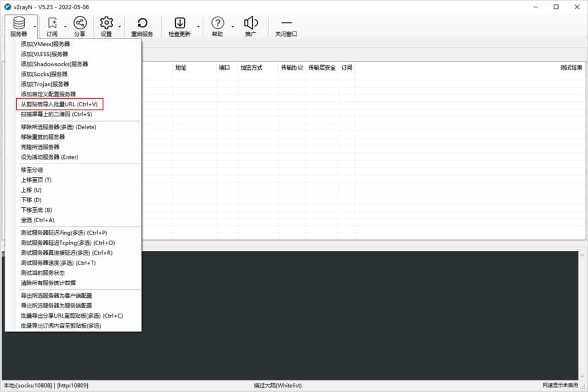Enable network speed display via 网速显示未启用
Screen dimensions: 588x392
point(559,385)
